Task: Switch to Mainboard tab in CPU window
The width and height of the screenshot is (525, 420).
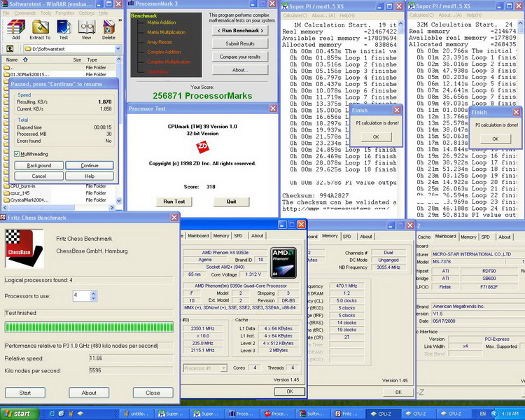Action: coord(198,236)
